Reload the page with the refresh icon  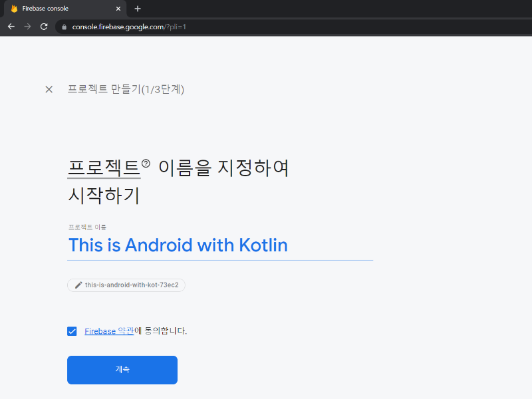pyautogui.click(x=44, y=27)
